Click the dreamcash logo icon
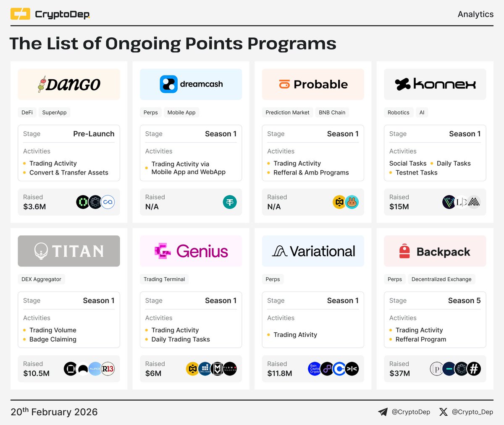 click(168, 84)
